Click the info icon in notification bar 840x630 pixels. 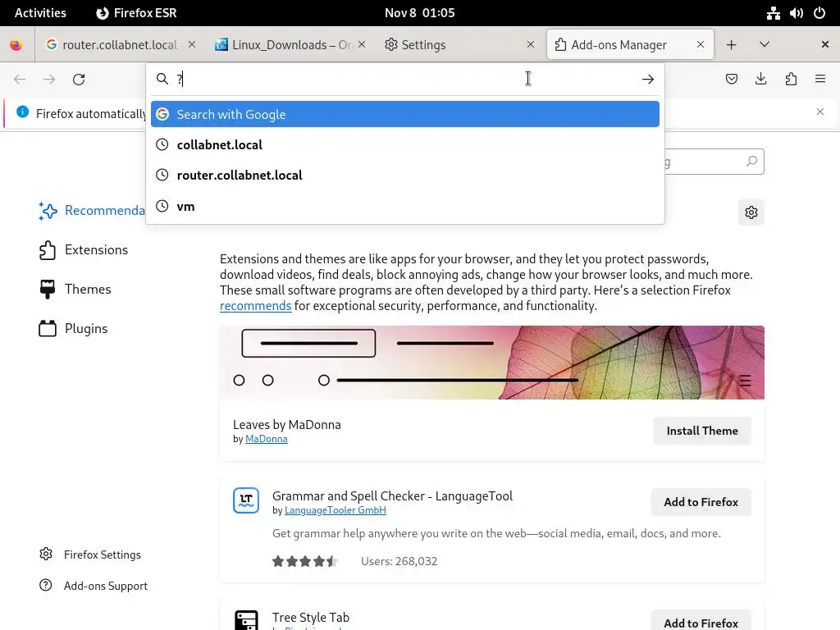coord(22,112)
